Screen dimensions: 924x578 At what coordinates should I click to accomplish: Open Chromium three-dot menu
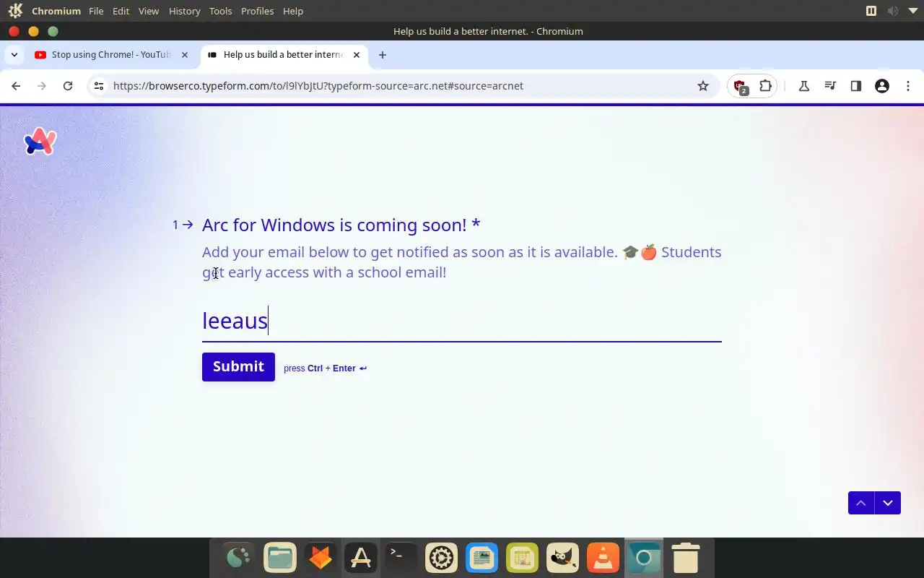tap(908, 86)
